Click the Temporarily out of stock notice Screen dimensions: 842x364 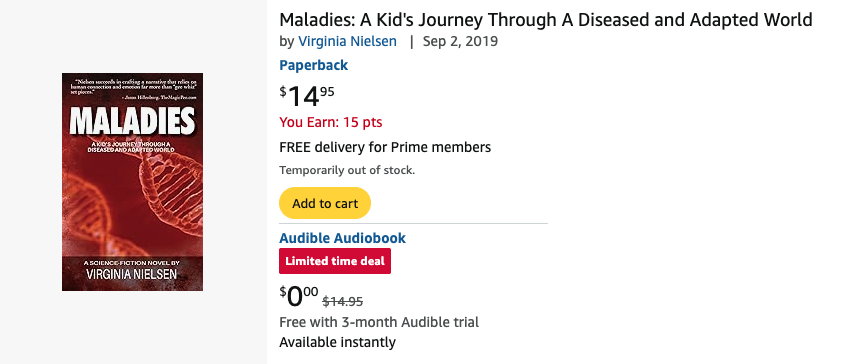(347, 171)
